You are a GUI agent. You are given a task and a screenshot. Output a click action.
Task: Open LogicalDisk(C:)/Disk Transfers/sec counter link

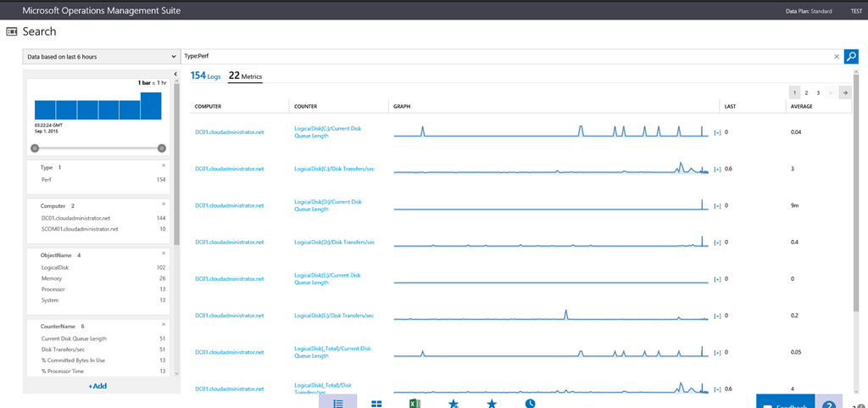coord(334,169)
